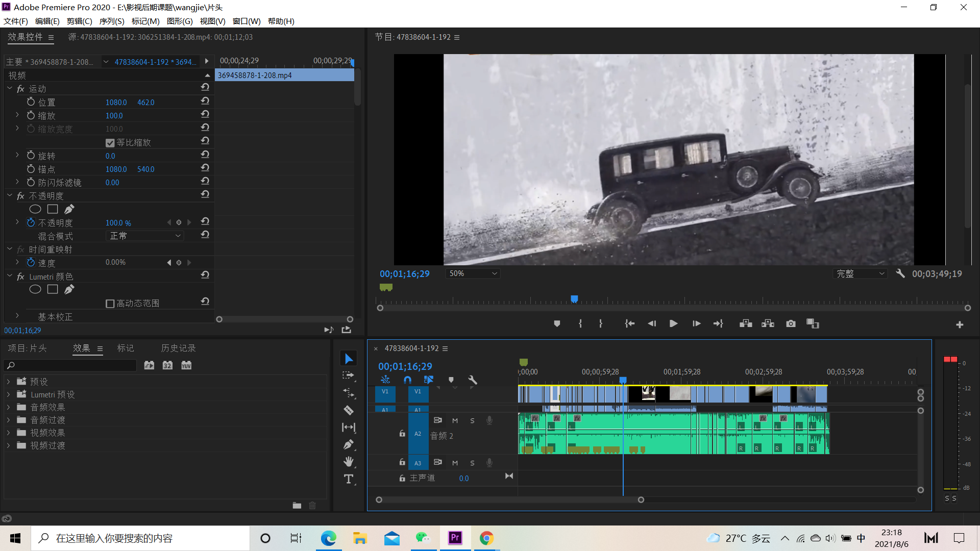The height and width of the screenshot is (551, 980).
Task: Toggle the timeline snap magnet icon
Action: point(407,380)
